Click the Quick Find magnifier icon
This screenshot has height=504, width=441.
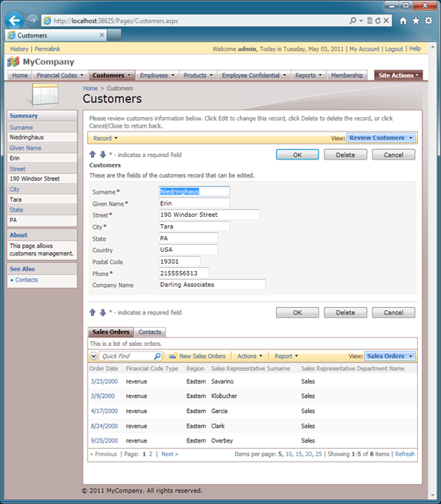[x=157, y=356]
